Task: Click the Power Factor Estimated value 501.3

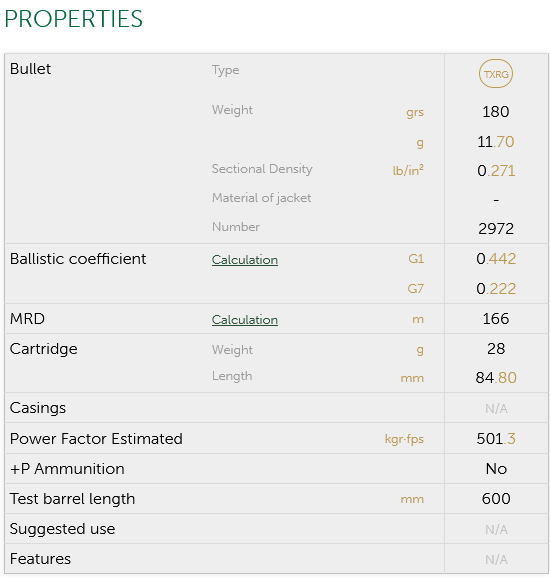Action: pos(496,439)
